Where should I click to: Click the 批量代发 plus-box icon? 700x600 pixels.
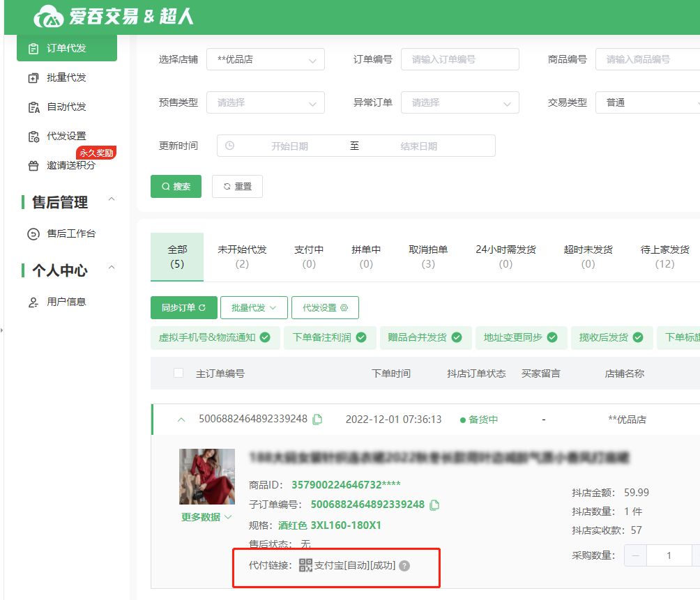pyautogui.click(x=33, y=78)
